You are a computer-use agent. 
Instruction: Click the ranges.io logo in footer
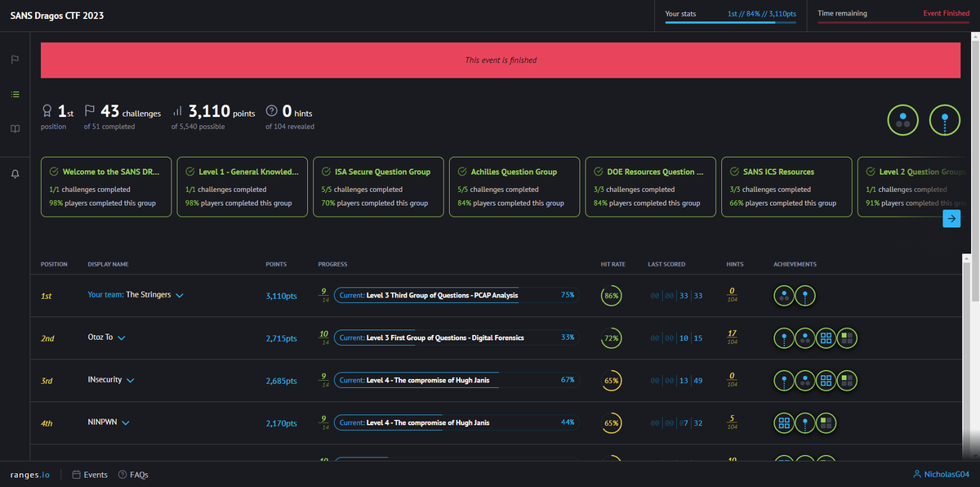(x=31, y=475)
